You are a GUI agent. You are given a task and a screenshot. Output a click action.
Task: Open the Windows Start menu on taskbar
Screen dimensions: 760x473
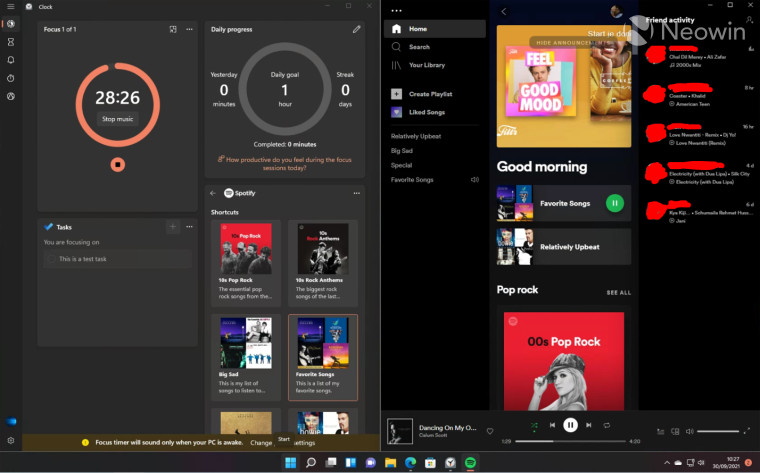tap(291, 462)
